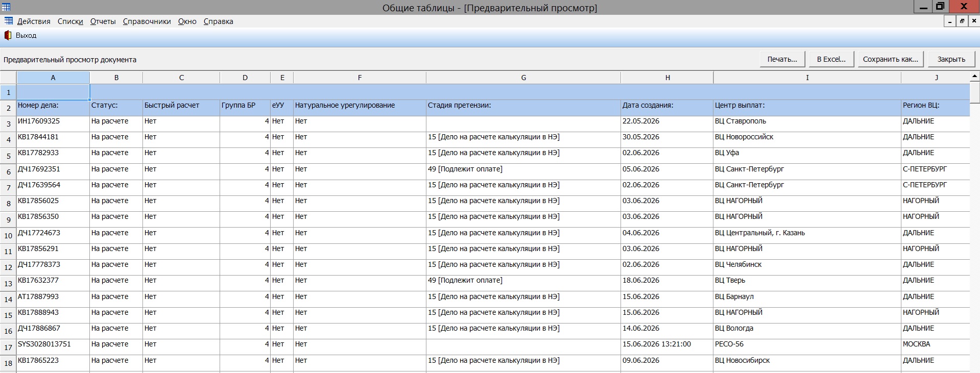This screenshot has height=373, width=980.
Task: Restore the inner document window
Action: 962,21
